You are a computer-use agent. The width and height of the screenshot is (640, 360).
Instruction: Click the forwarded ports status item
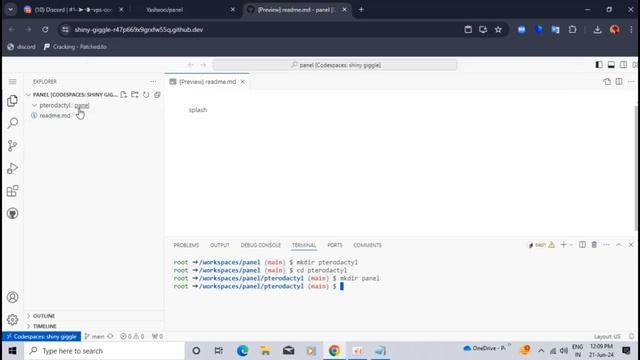click(x=157, y=336)
